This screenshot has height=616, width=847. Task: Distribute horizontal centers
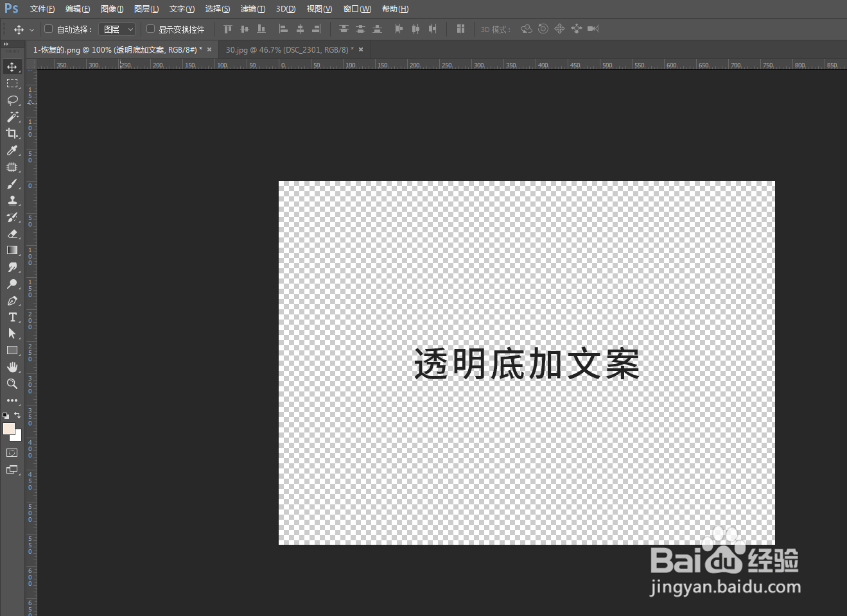415,29
